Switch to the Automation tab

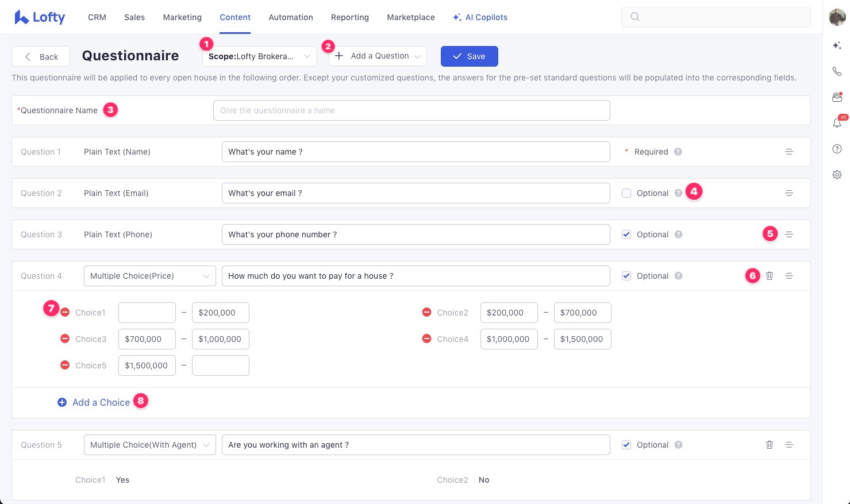click(291, 17)
